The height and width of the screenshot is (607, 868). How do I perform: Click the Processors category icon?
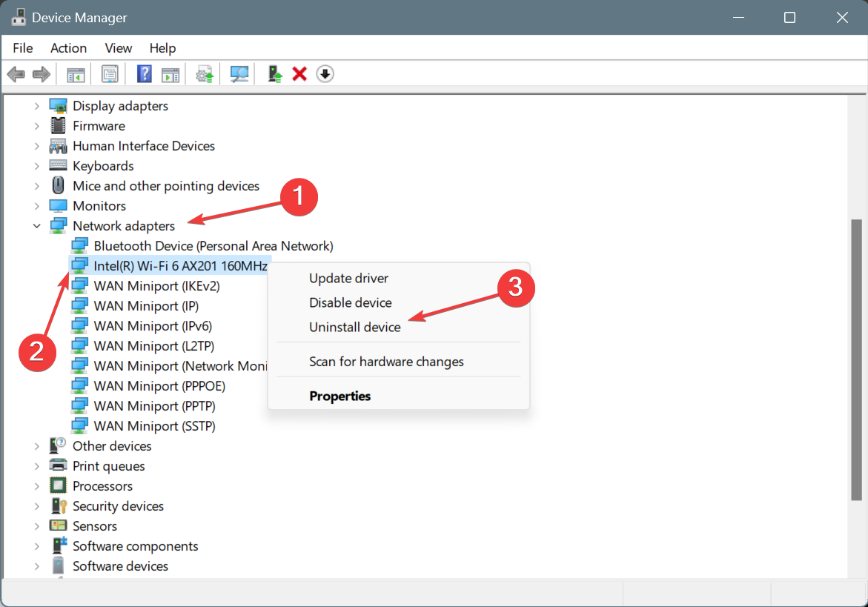58,485
